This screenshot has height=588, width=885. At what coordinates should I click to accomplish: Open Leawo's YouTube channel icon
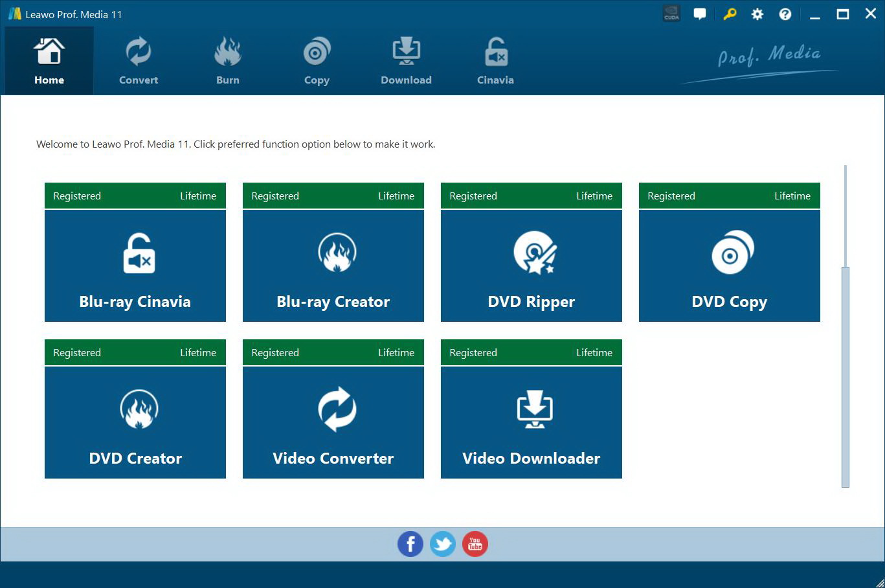tap(475, 544)
